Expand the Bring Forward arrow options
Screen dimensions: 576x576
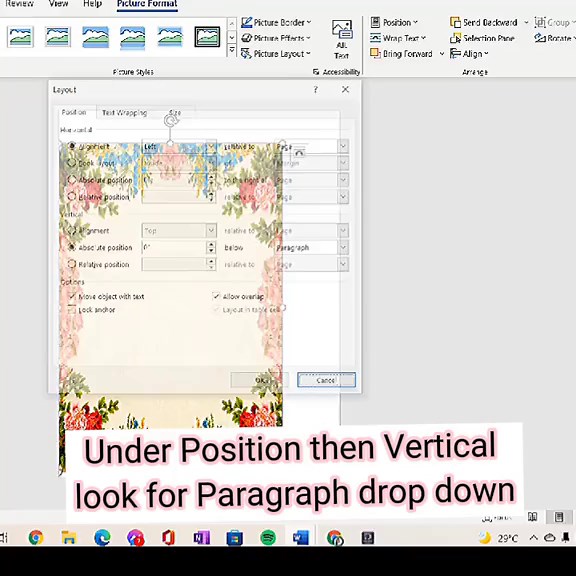(442, 54)
